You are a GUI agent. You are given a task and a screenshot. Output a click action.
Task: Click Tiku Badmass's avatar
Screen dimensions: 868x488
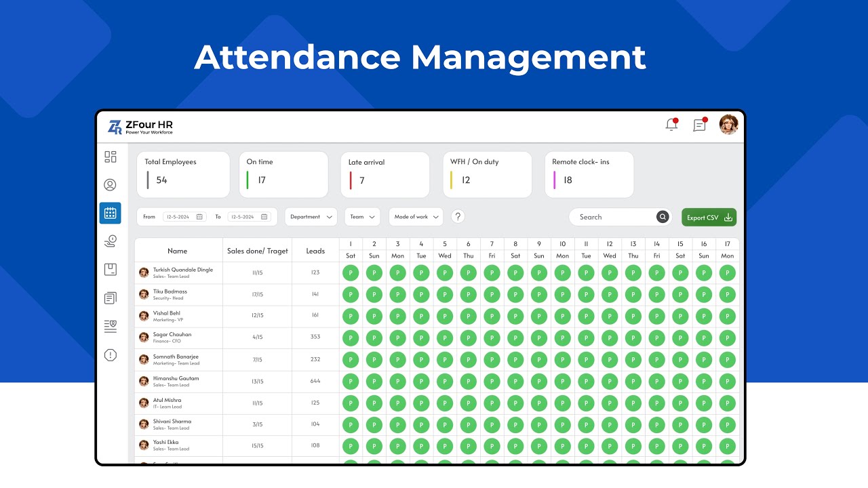click(x=144, y=294)
